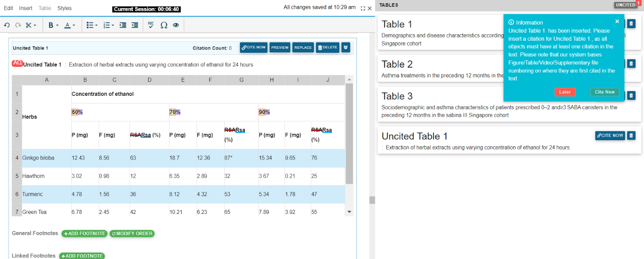Open the Insert menu
This screenshot has height=259, width=644.
point(26,8)
